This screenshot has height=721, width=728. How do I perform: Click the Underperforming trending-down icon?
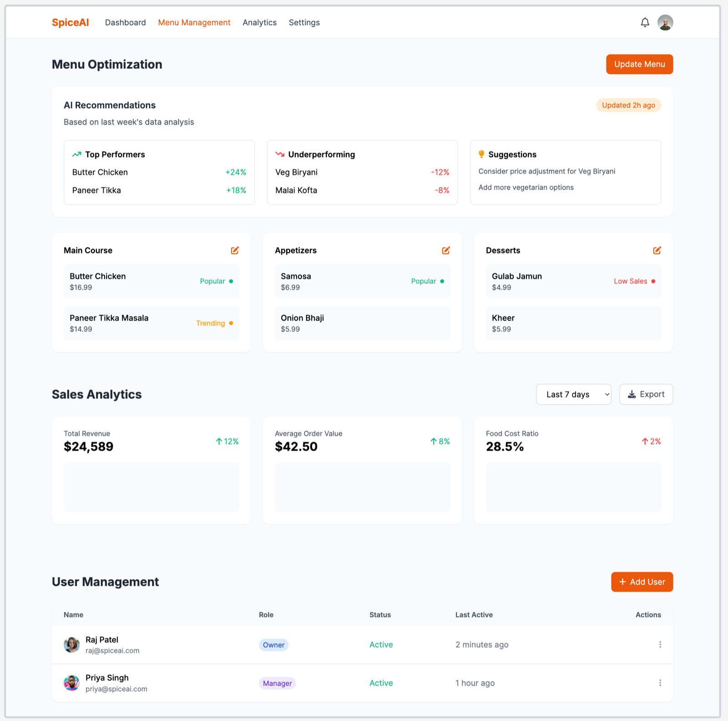tap(280, 155)
